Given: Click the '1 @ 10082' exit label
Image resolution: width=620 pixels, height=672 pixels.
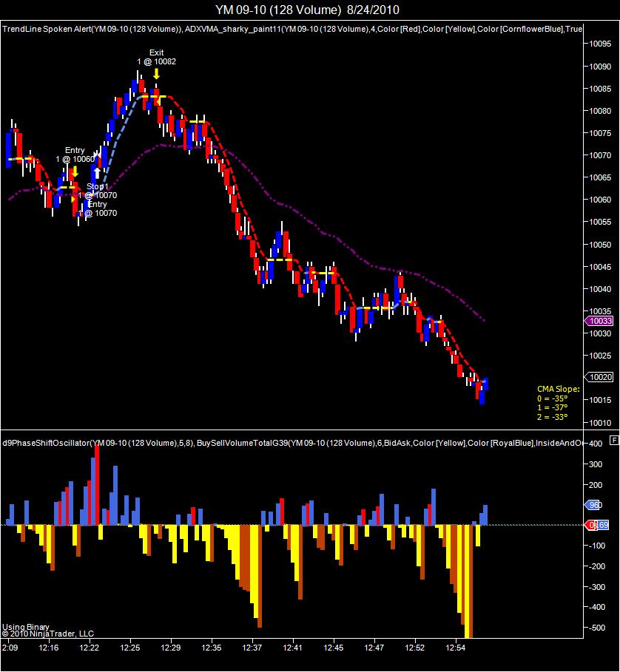Looking at the screenshot, I should tap(157, 61).
